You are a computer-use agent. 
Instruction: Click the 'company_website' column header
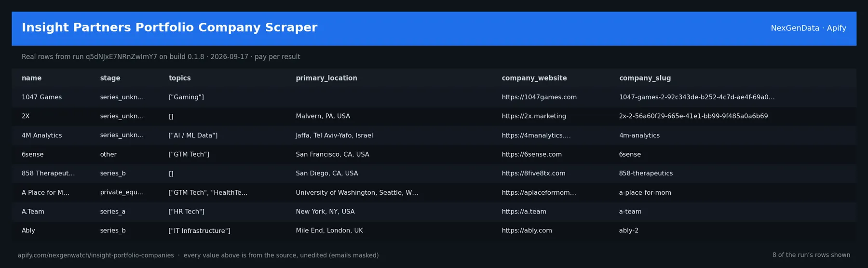[534, 78]
